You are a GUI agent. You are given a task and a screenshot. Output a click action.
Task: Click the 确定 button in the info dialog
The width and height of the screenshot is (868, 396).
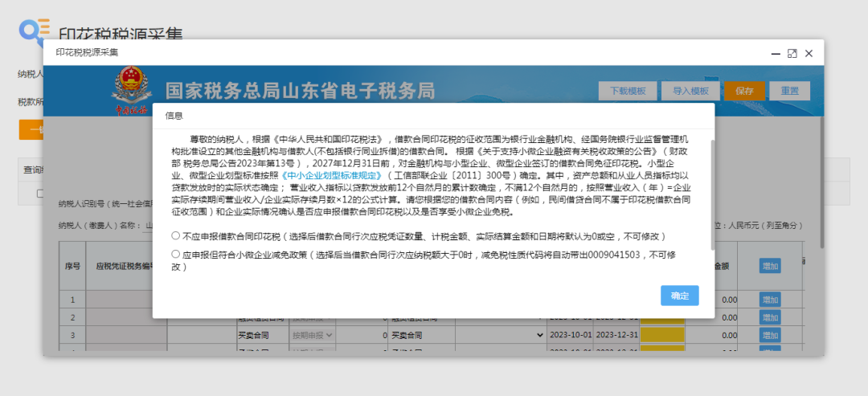click(679, 296)
